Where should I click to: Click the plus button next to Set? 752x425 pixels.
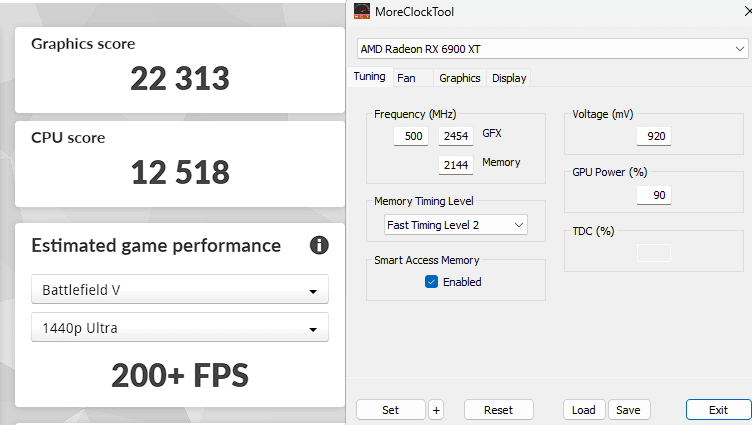pos(436,410)
